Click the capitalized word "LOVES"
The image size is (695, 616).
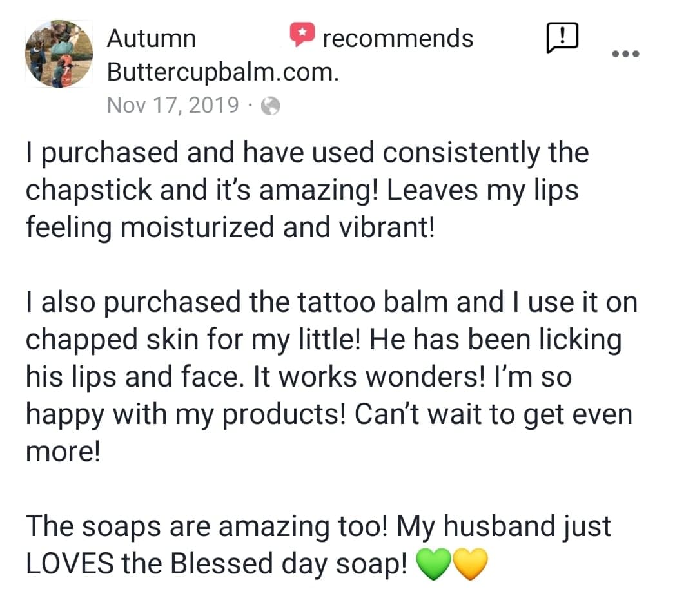click(x=70, y=564)
